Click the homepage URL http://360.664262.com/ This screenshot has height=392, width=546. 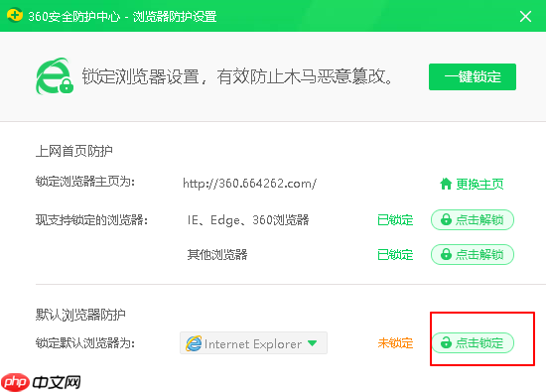pyautogui.click(x=249, y=184)
